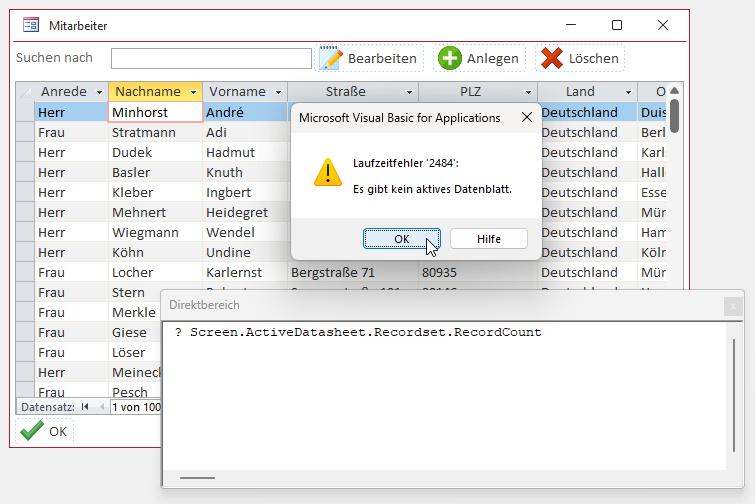The height and width of the screenshot is (504, 755).
Task: Click the Ingbert first name cell
Action: point(245,193)
